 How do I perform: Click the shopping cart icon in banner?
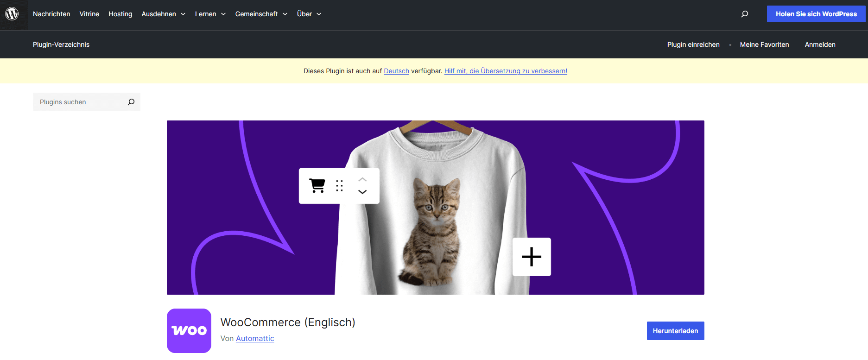point(317,186)
